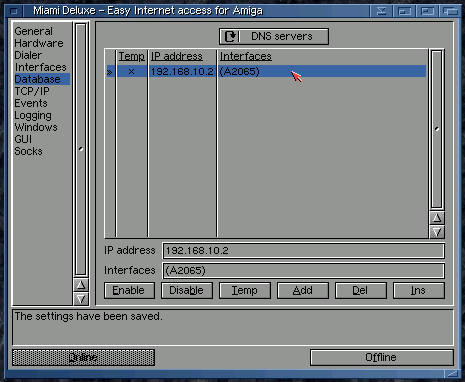Enable the selected DNS server entry
Viewport: 465px width, 382px height.
[129, 290]
